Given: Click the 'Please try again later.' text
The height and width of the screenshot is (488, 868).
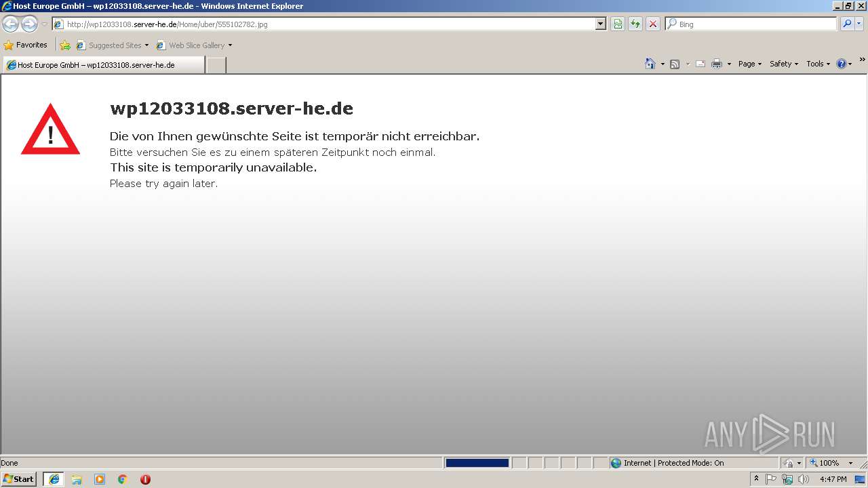Looking at the screenshot, I should [x=163, y=184].
